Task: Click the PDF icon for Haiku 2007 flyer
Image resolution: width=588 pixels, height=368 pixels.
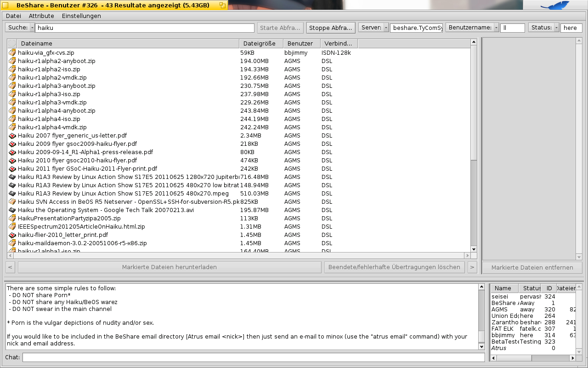Action: [12, 136]
